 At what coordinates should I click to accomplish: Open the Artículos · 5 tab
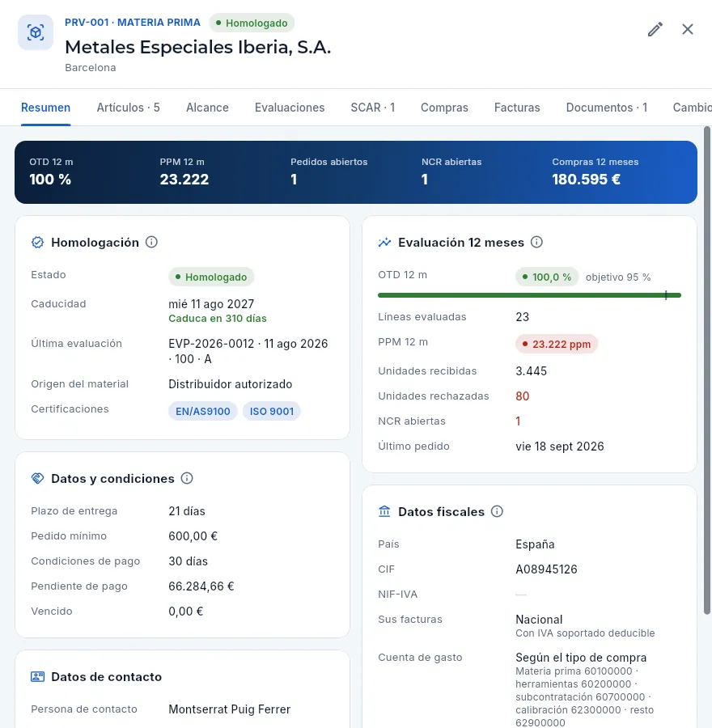tap(128, 108)
